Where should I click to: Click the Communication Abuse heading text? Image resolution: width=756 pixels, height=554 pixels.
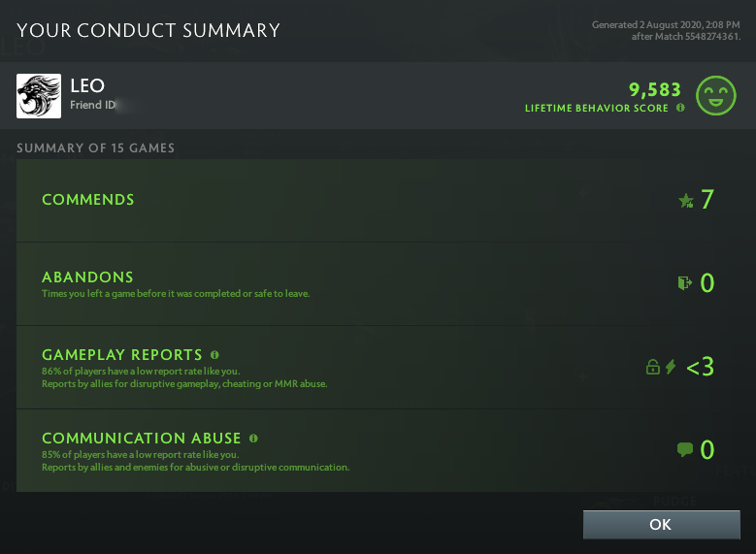click(x=142, y=439)
